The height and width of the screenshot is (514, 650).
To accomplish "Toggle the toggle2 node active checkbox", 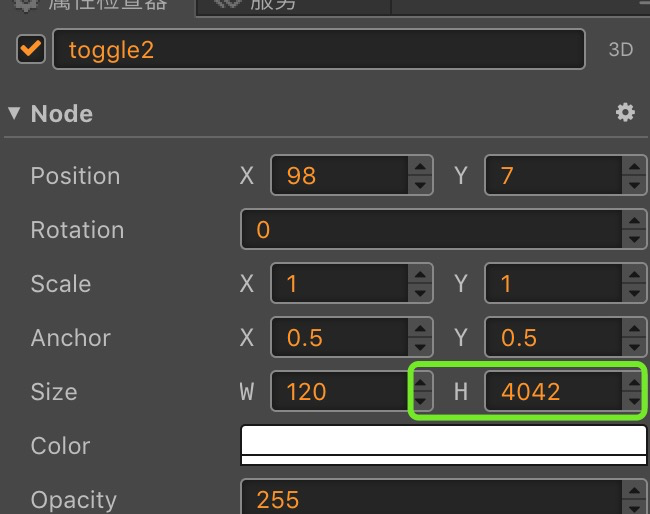I will point(31,49).
